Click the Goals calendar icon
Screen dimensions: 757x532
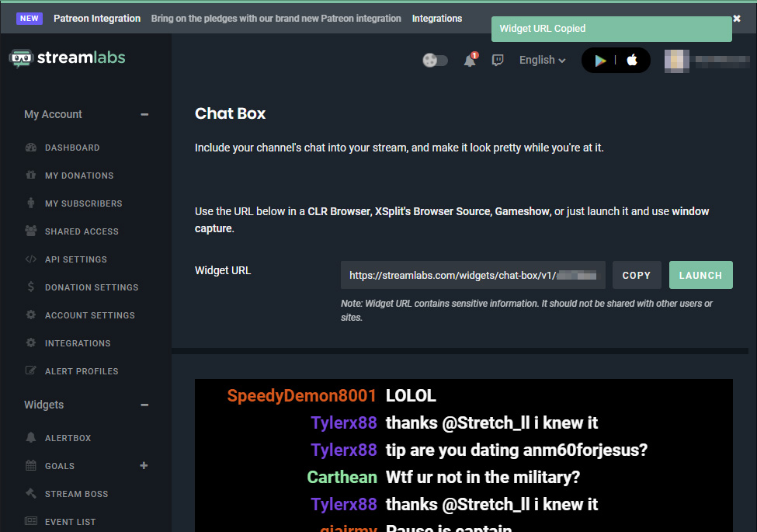pos(31,465)
